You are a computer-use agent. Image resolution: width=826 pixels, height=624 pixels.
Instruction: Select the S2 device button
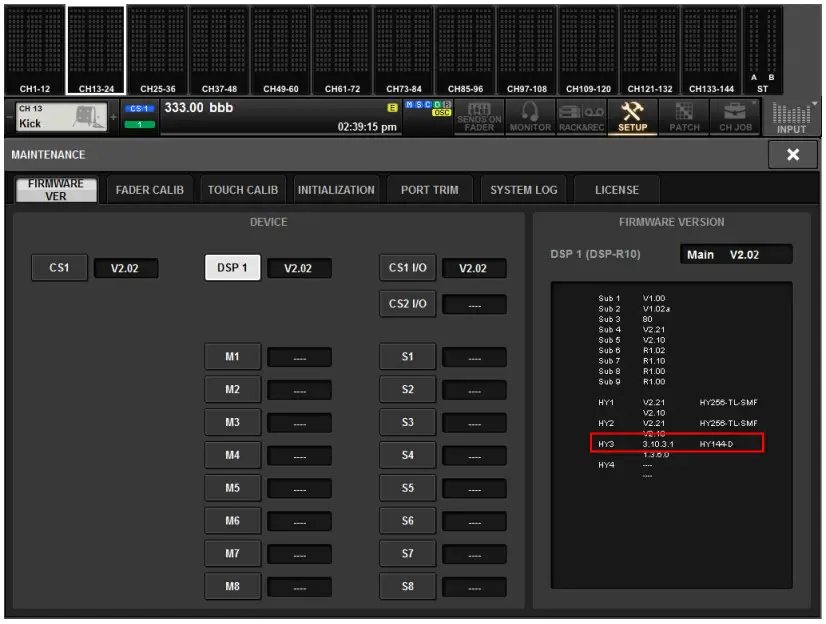point(407,389)
